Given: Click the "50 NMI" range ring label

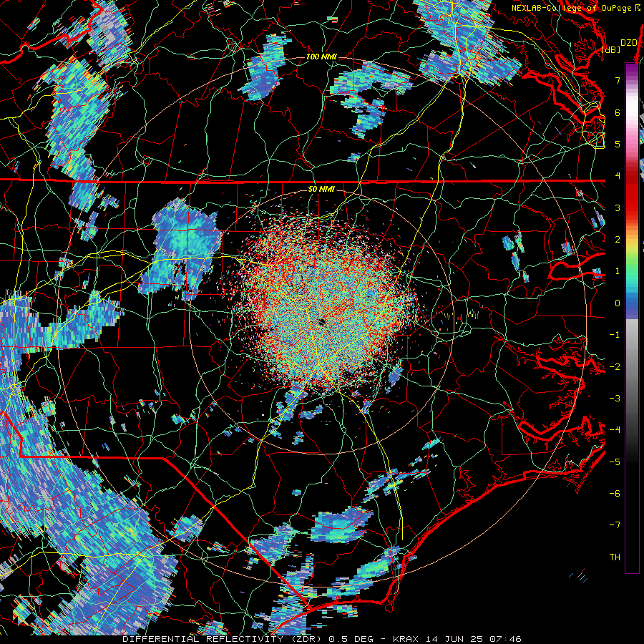Looking at the screenshot, I should 321,189.
